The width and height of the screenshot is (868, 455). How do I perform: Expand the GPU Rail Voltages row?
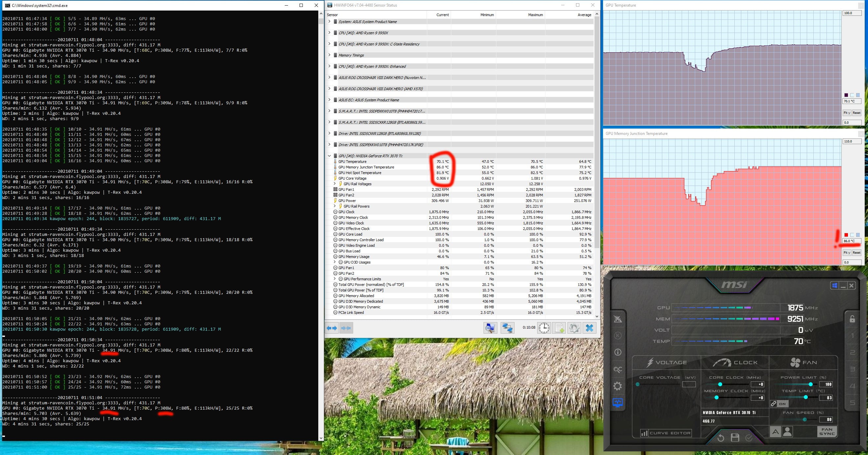point(335,184)
